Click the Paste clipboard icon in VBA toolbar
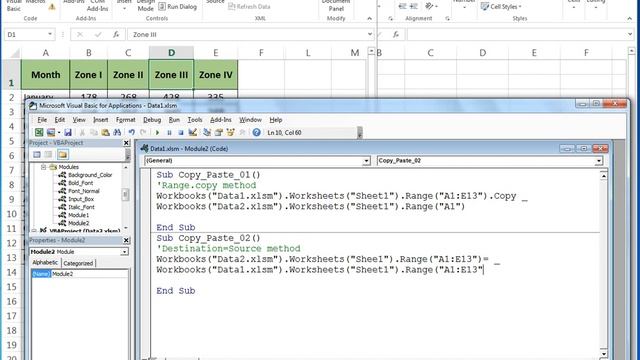The image size is (640, 360). point(105,132)
